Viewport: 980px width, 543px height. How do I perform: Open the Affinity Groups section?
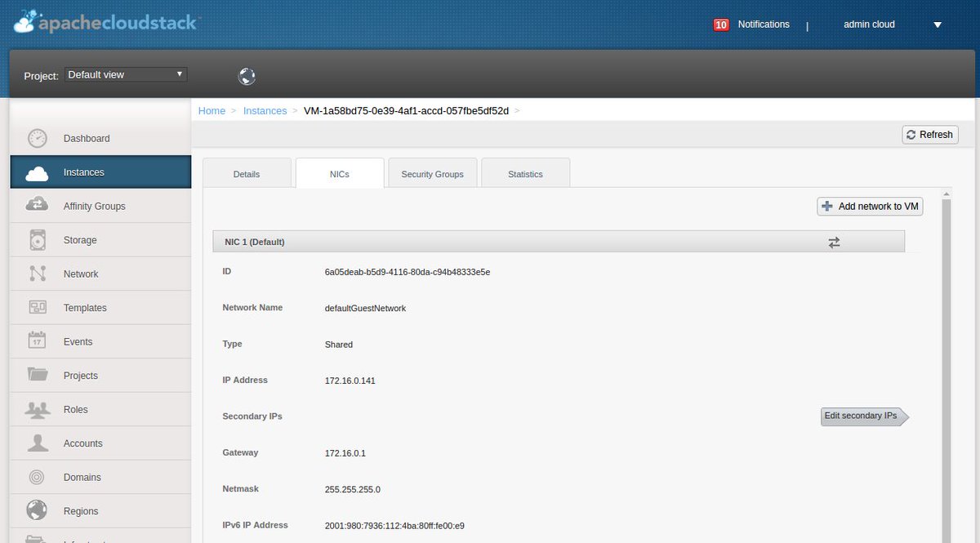pyautogui.click(x=95, y=206)
